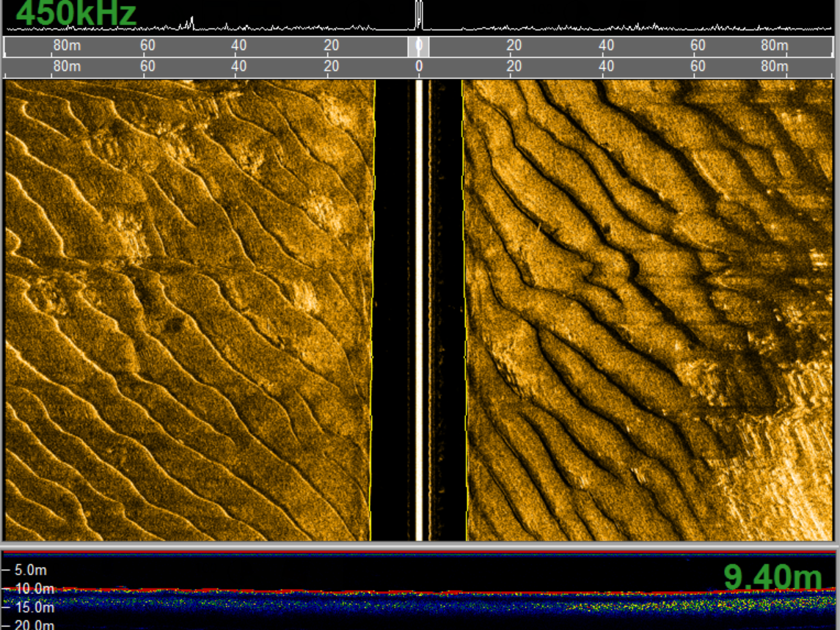
Task: Click port-side 60 label on upper range ruler
Action: click(x=148, y=45)
